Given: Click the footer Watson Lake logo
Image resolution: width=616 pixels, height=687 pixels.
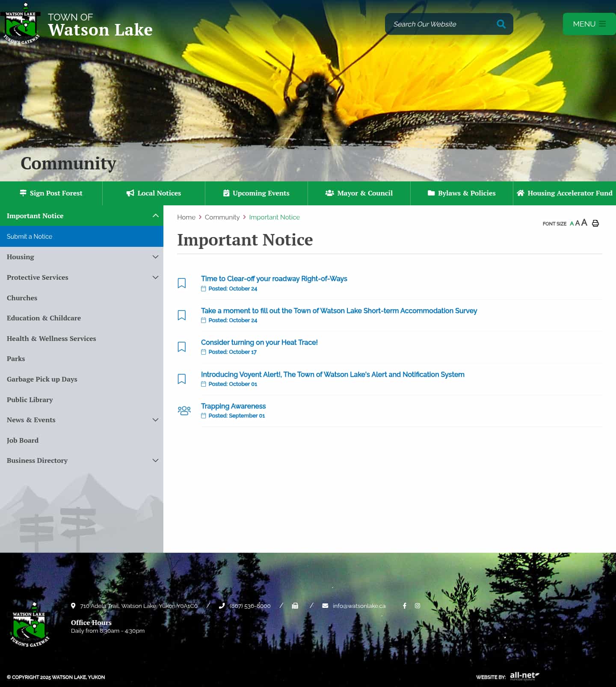Looking at the screenshot, I should (29, 625).
